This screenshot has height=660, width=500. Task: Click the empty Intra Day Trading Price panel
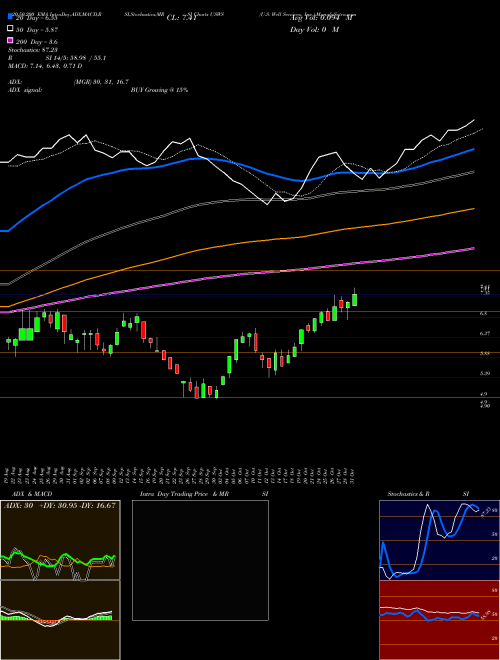[200, 560]
